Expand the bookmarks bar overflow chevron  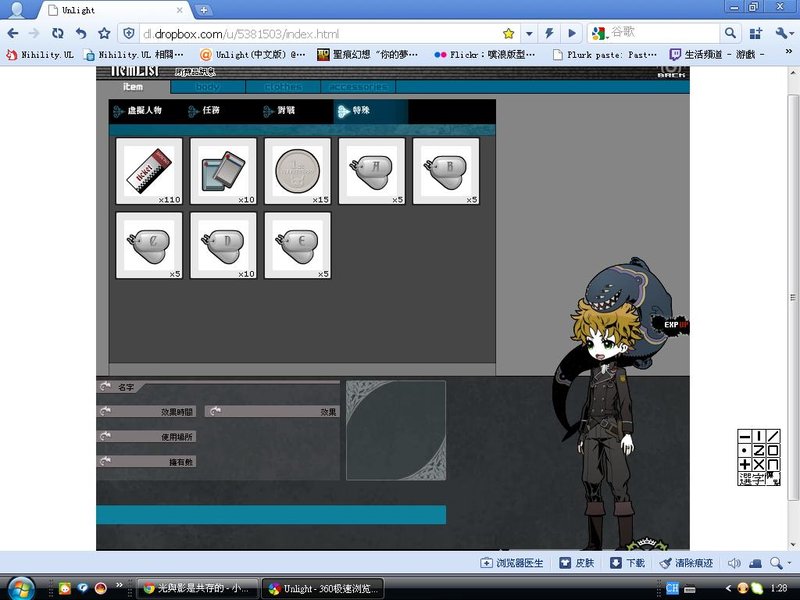788,52
